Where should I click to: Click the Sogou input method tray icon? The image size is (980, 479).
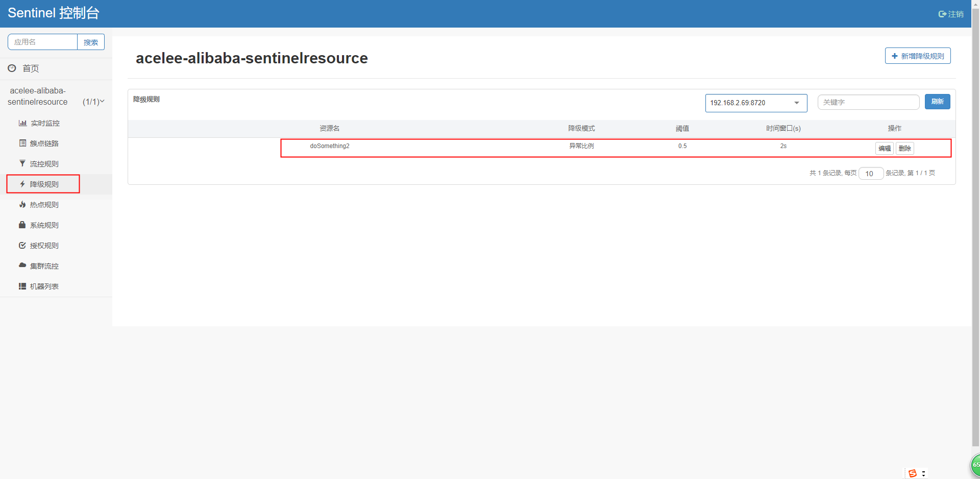tap(913, 473)
